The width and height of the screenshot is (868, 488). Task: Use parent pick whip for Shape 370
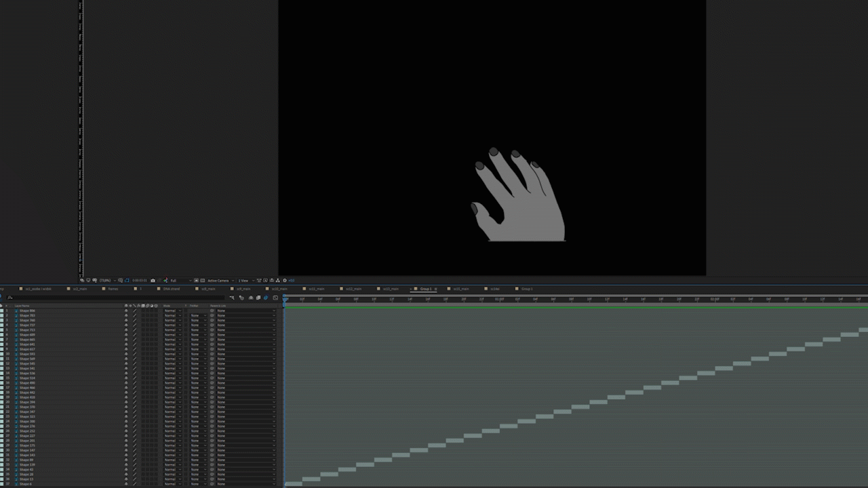pyautogui.click(x=212, y=407)
